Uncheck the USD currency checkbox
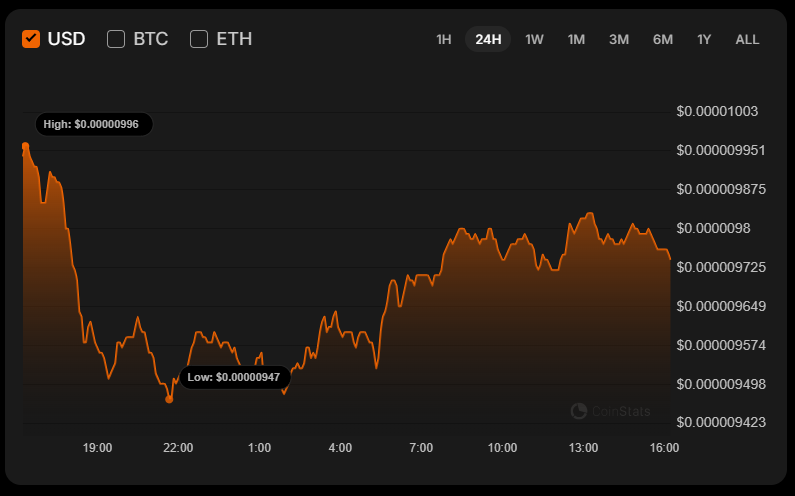The width and height of the screenshot is (795, 496). point(31,39)
